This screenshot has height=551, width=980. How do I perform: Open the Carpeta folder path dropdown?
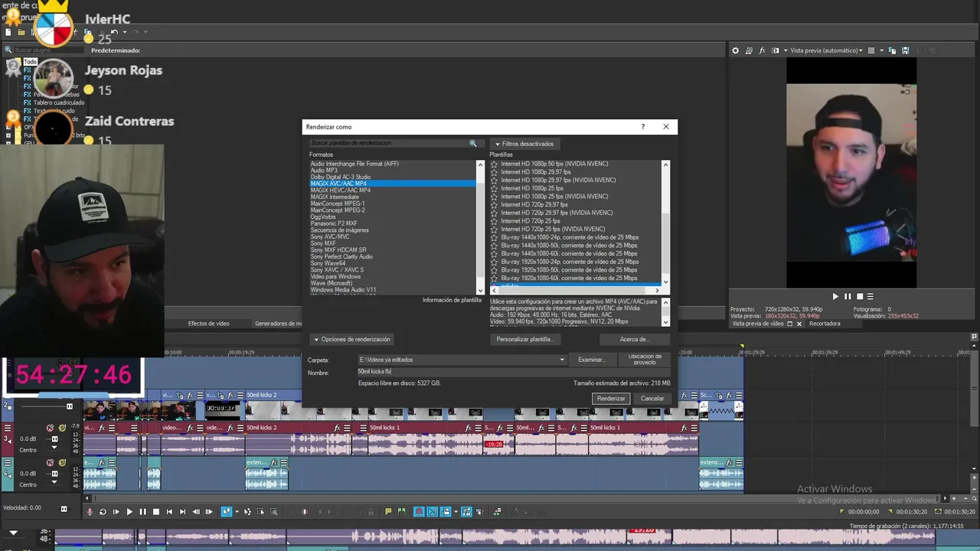[561, 360]
